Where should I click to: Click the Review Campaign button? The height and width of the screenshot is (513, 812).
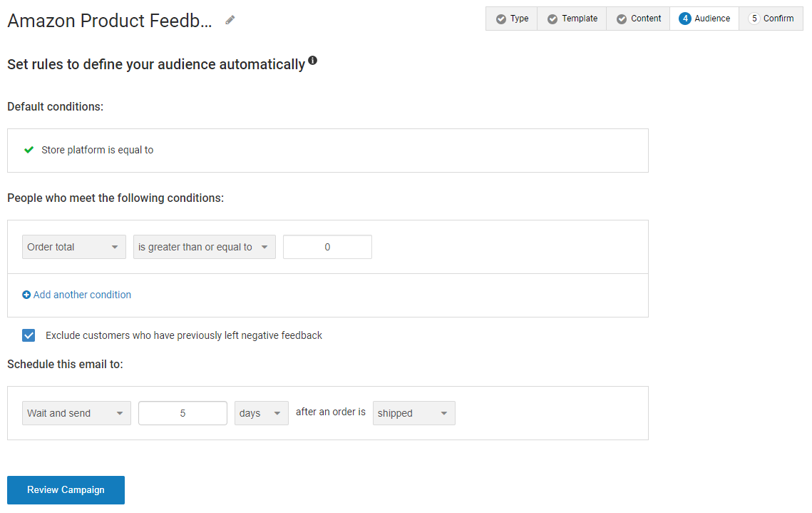[x=65, y=490]
